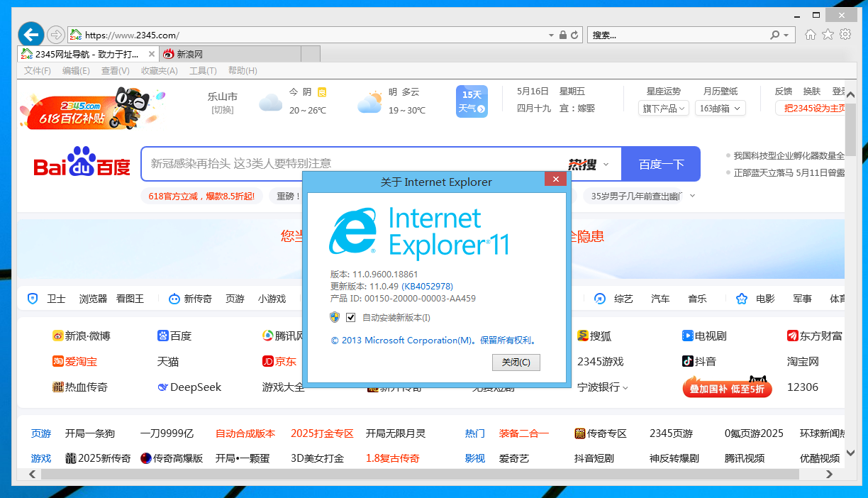Close the 关于 Internet Explorer dialog with X
Viewport: 868px width, 498px height.
click(x=555, y=180)
